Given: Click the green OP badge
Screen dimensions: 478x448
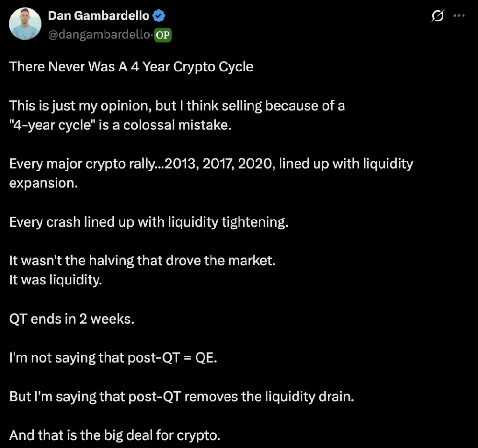Looking at the screenshot, I should 163,35.
